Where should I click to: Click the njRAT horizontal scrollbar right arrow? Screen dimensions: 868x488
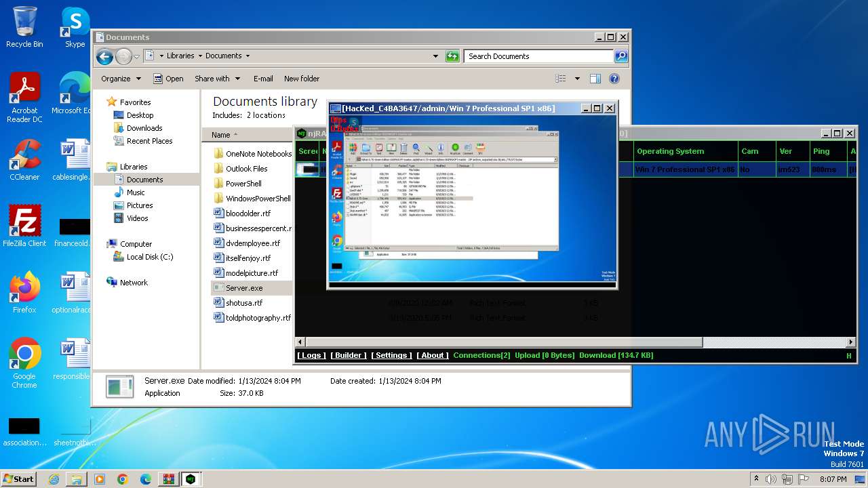point(852,342)
